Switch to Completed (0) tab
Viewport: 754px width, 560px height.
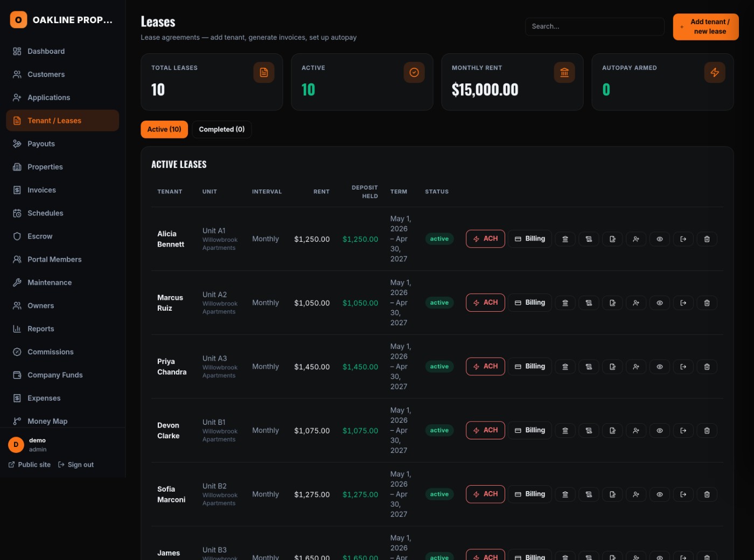pos(222,129)
